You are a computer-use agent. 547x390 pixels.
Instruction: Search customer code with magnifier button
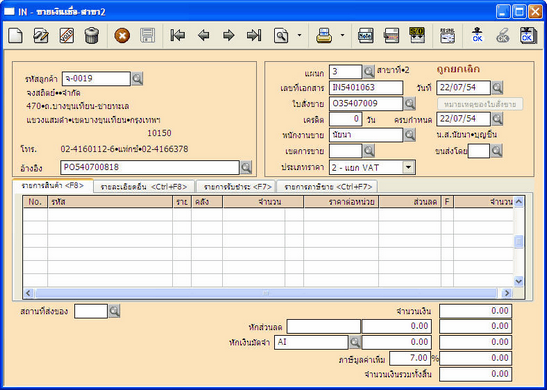coord(137,79)
